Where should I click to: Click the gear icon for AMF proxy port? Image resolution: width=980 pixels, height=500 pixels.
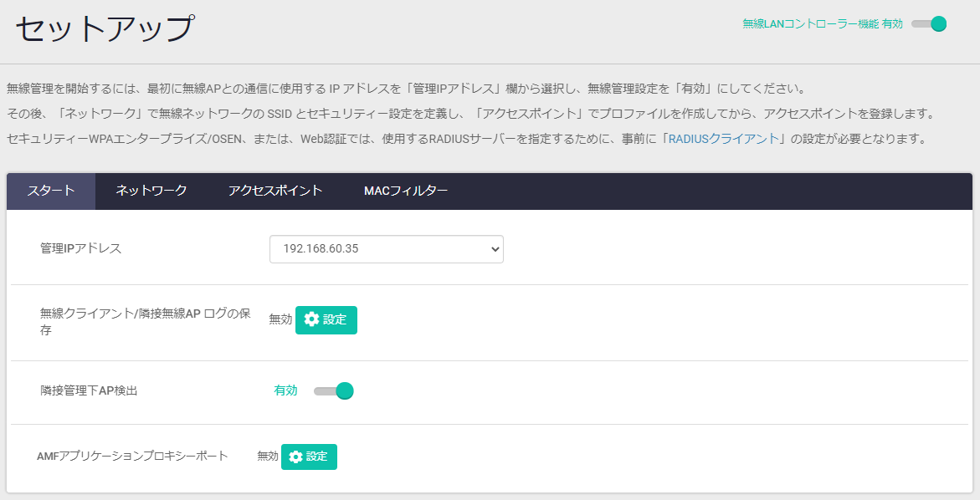295,457
